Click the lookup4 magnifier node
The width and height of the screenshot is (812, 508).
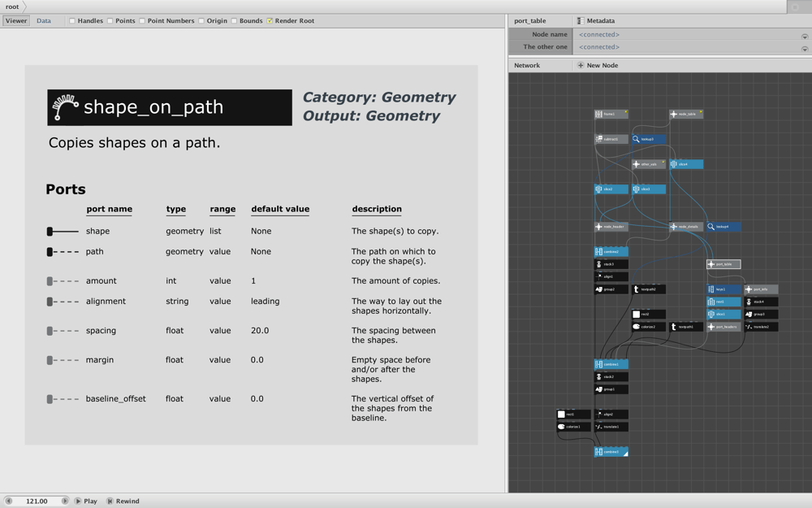723,227
